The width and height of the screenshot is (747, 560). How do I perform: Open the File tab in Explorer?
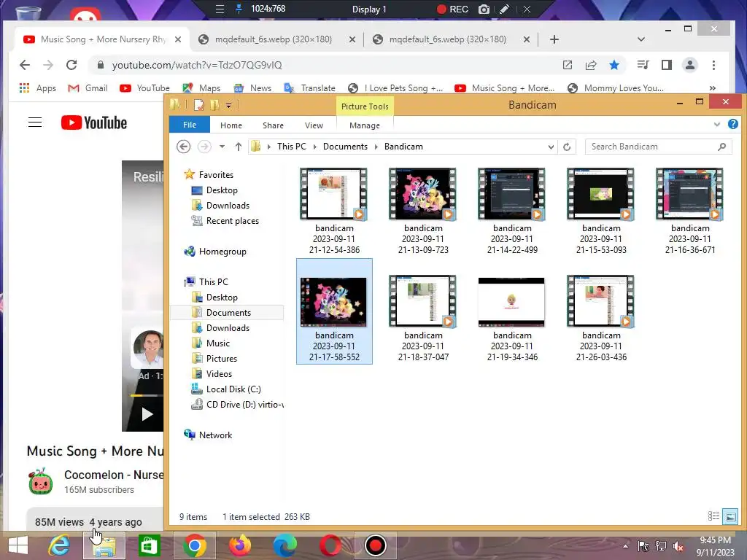click(x=190, y=125)
